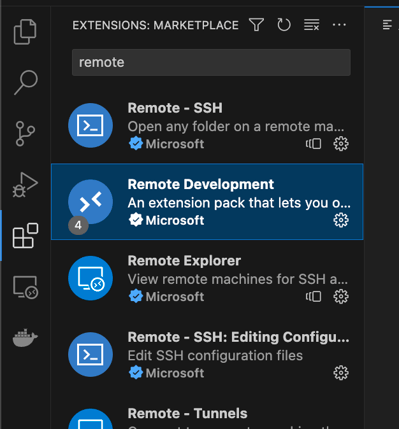Viewport: 399px width, 429px height.
Task: Refresh the extensions list
Action: [x=284, y=25]
